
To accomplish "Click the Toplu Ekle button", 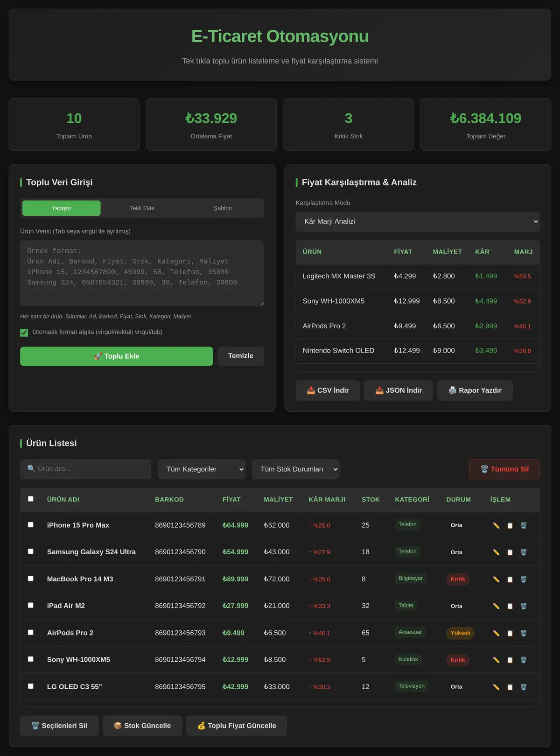I will (117, 356).
